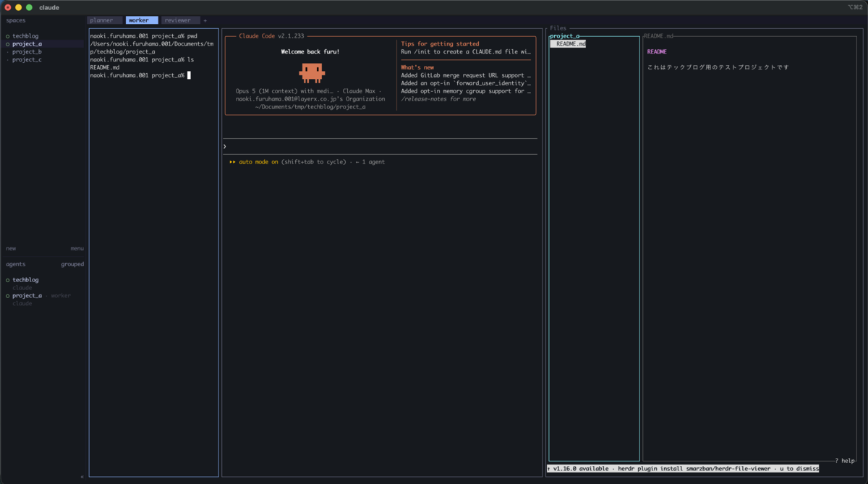868x484 pixels.
Task: Click the Japanese description line in preview
Action: [718, 67]
